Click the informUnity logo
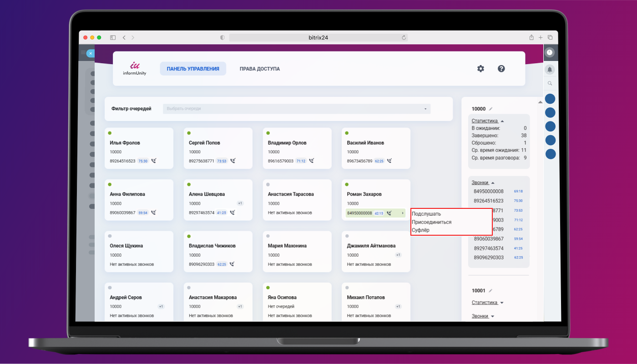The image size is (637, 364). click(135, 69)
